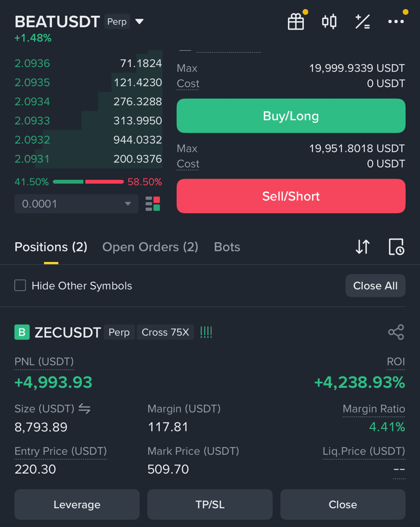Click the 41.50% / 58.50% ratio bar
This screenshot has width=420, height=527.
[88, 182]
